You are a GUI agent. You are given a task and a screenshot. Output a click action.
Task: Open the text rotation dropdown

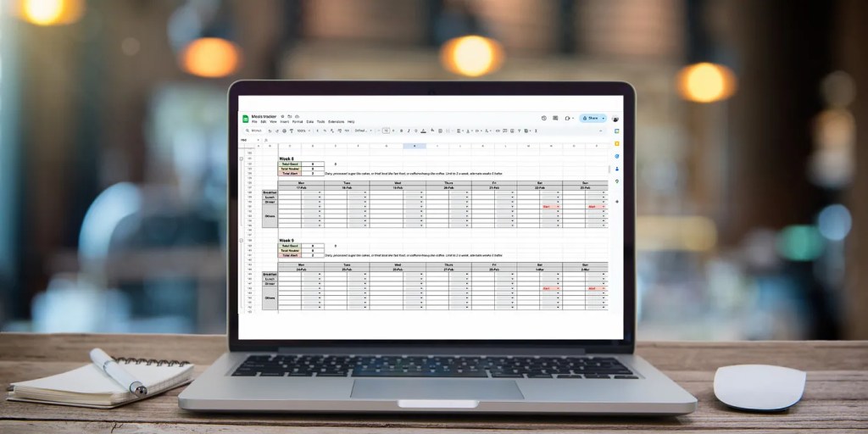pos(488,131)
